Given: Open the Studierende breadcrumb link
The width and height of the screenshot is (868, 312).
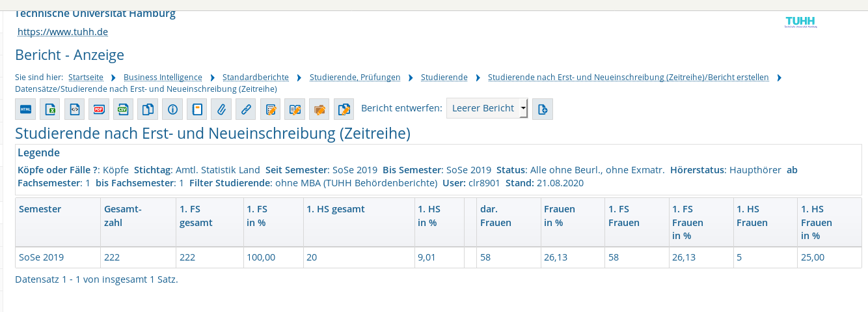Looking at the screenshot, I should [444, 77].
